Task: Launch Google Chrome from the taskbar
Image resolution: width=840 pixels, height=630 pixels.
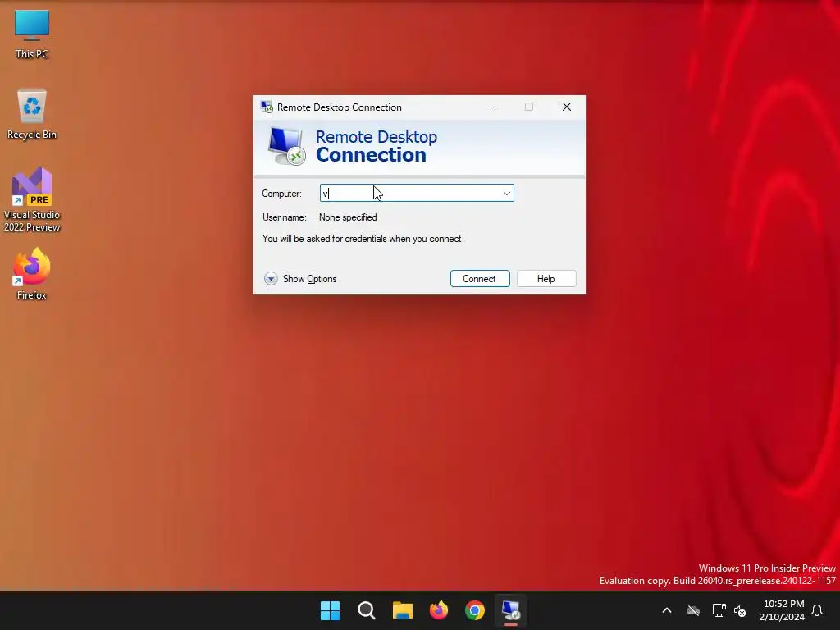Action: click(x=475, y=610)
